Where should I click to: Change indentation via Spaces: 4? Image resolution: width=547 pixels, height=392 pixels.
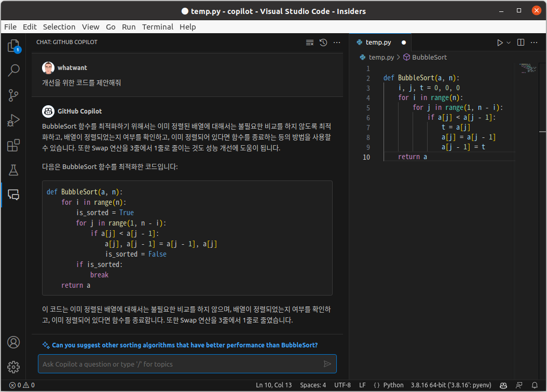(313, 385)
